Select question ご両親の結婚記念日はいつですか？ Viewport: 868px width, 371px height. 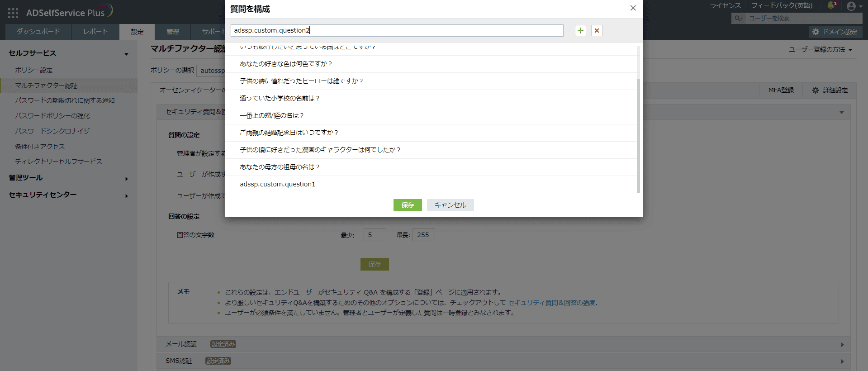pyautogui.click(x=431, y=133)
